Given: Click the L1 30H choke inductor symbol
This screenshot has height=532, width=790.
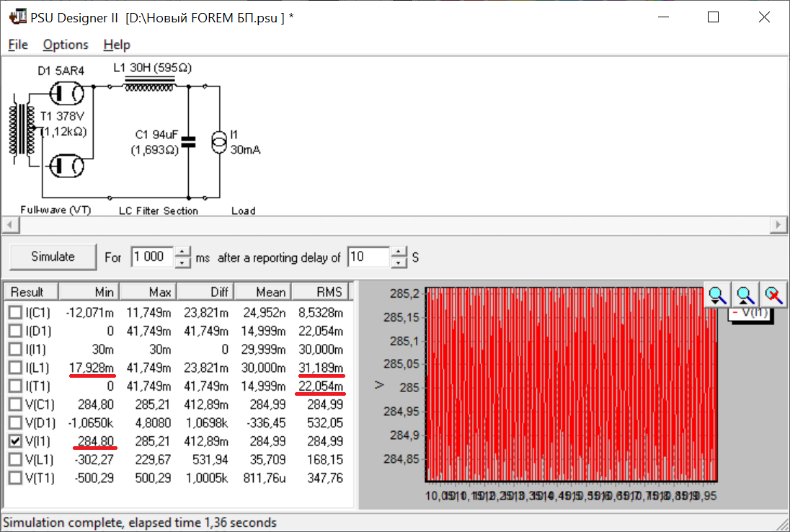Looking at the screenshot, I should click(149, 86).
